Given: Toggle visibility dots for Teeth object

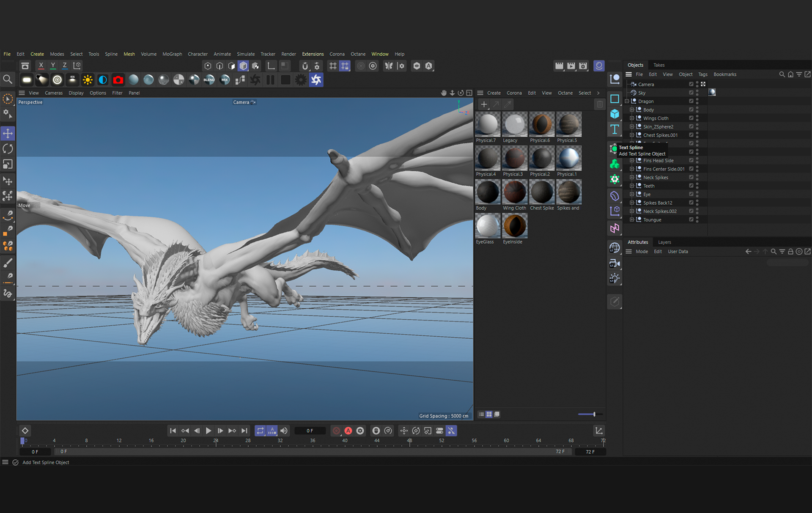Looking at the screenshot, I should pos(697,186).
